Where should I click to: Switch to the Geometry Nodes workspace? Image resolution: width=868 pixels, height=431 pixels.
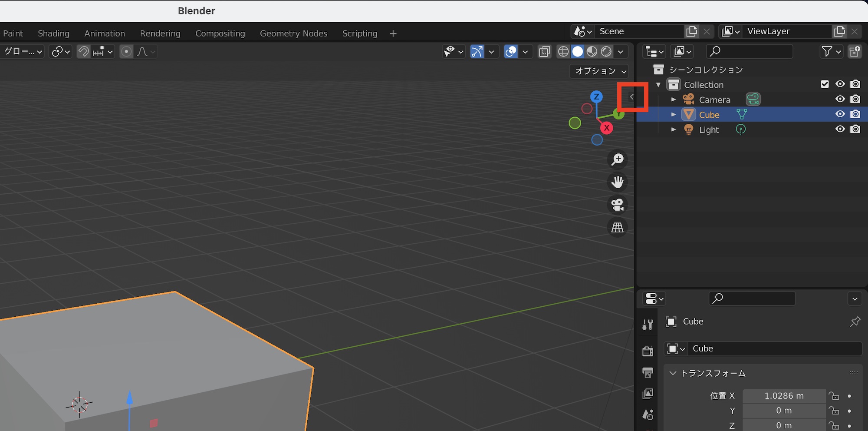(x=293, y=33)
